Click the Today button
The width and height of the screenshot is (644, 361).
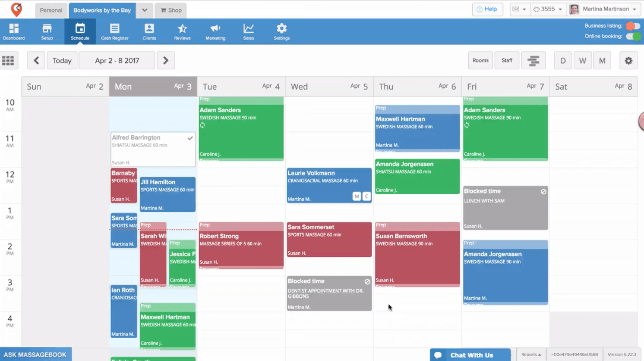[x=62, y=61]
